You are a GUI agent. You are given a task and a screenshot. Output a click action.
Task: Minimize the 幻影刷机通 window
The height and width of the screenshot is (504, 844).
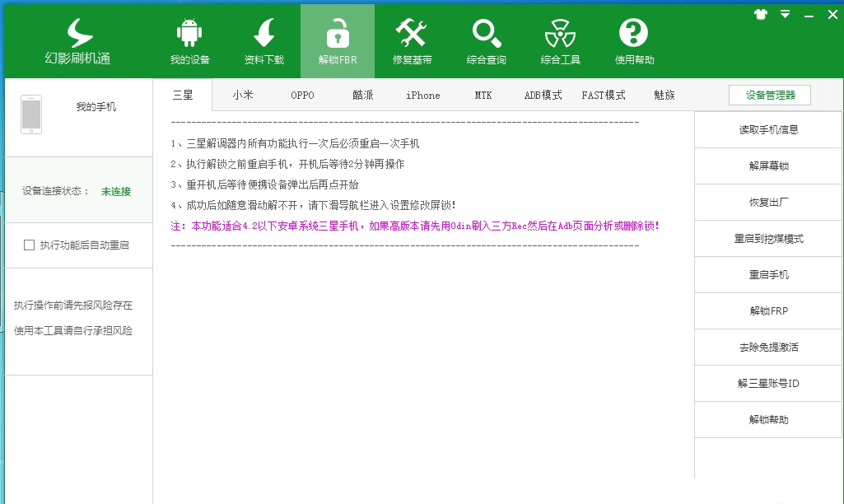809,15
